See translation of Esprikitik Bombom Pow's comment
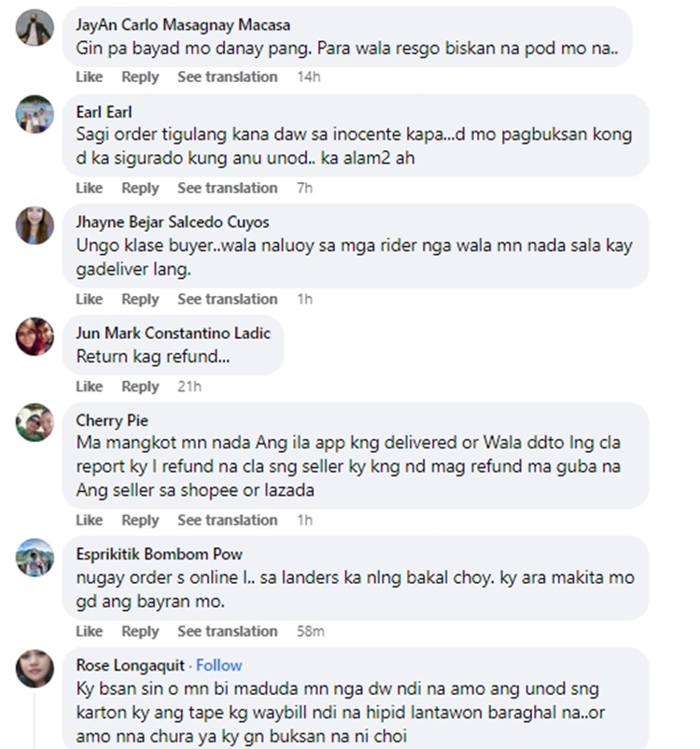This screenshot has height=749, width=700. [x=228, y=631]
